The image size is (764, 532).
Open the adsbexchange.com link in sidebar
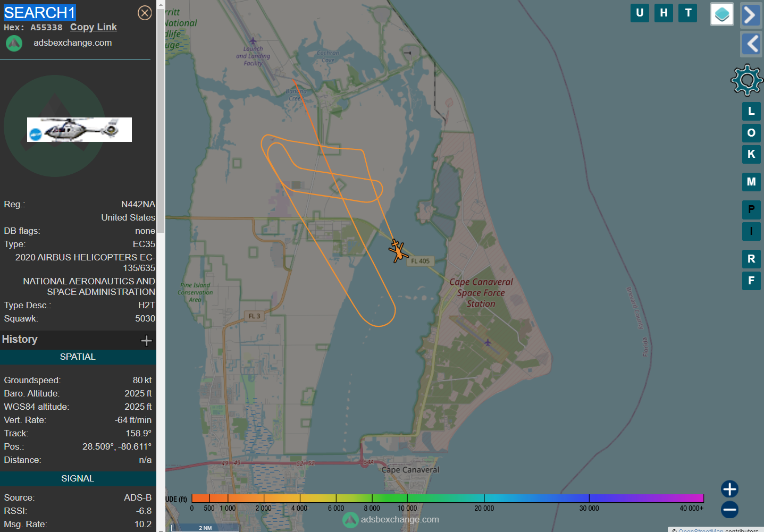click(73, 43)
